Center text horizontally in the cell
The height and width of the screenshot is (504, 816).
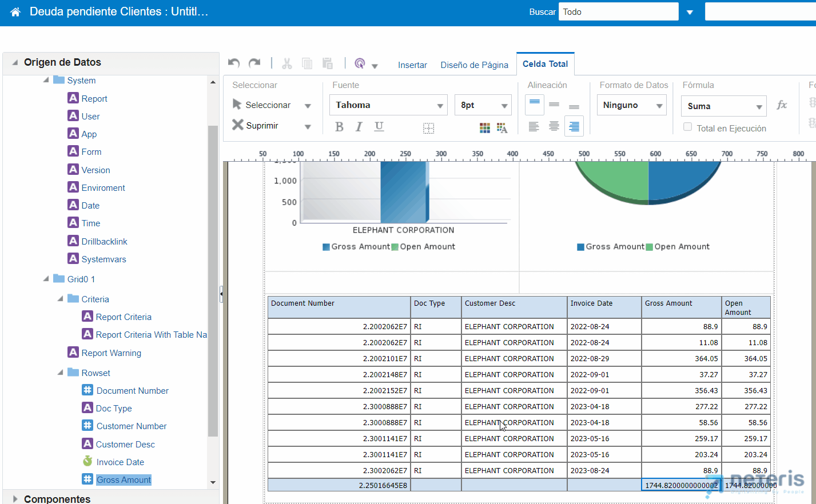(554, 126)
